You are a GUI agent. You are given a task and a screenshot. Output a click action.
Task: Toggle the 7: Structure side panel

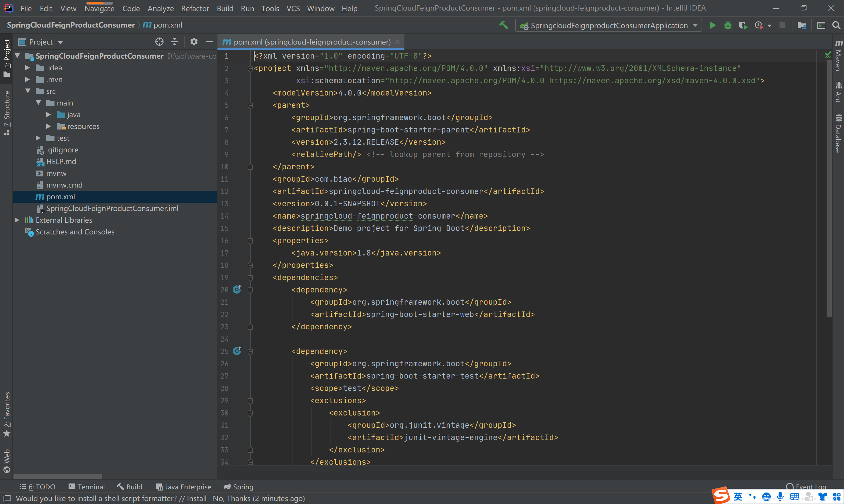(6, 113)
